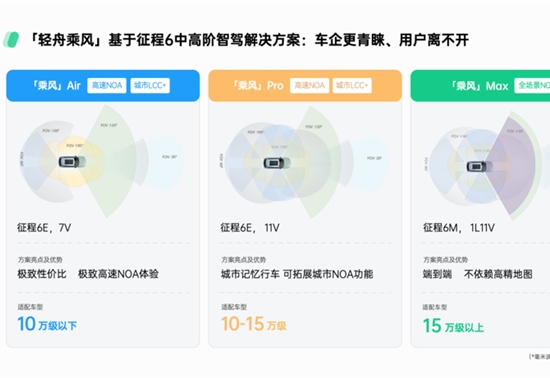Click the 征程6E，7V spec text

pyautogui.click(x=44, y=228)
